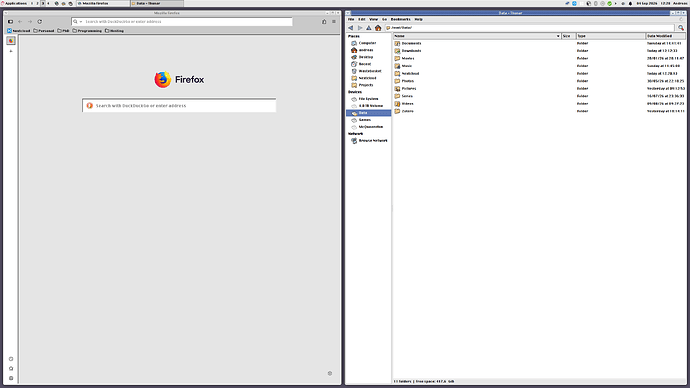This screenshot has width=690, height=388.
Task: Select File System under Devices
Action: tap(368, 99)
